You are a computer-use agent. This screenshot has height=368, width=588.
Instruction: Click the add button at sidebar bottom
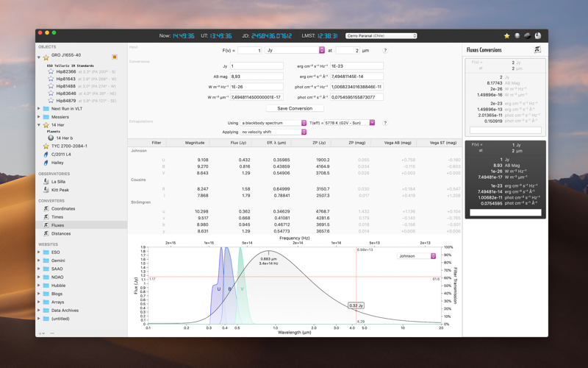[41, 333]
